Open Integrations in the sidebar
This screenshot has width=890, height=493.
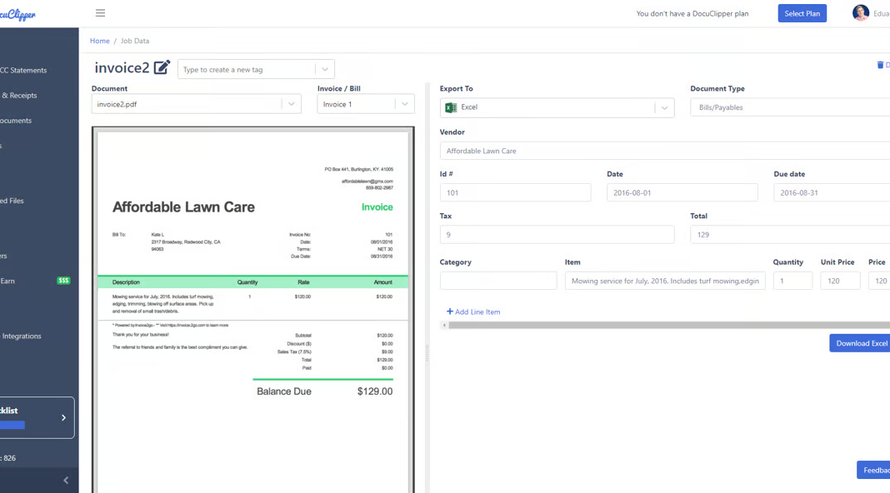coord(22,336)
